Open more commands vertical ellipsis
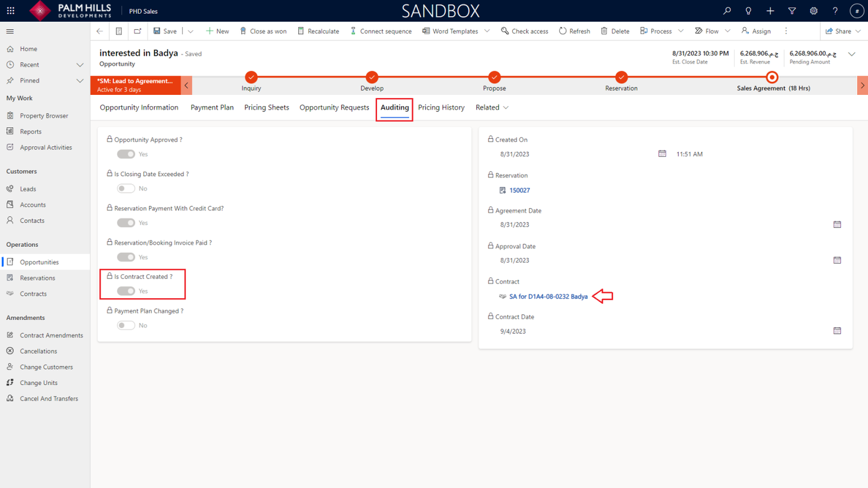Image resolution: width=868 pixels, height=488 pixels. tap(786, 31)
